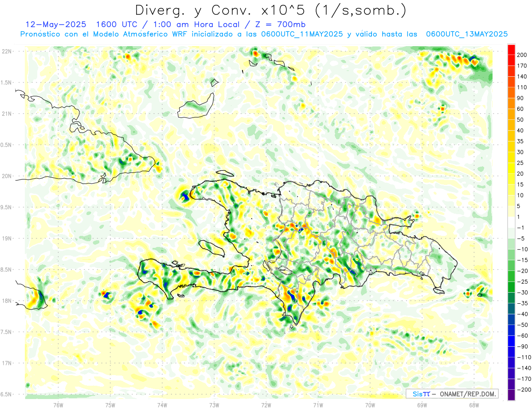Click the '75W' longitude label
Screen dimensions: 532x411
110,405
